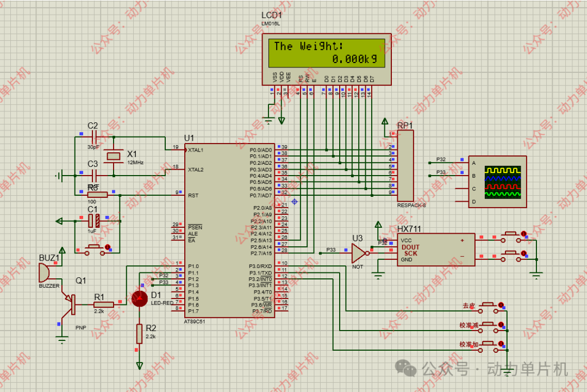Select capacitor C3 symbol
This screenshot has width=587, height=392.
(95, 175)
